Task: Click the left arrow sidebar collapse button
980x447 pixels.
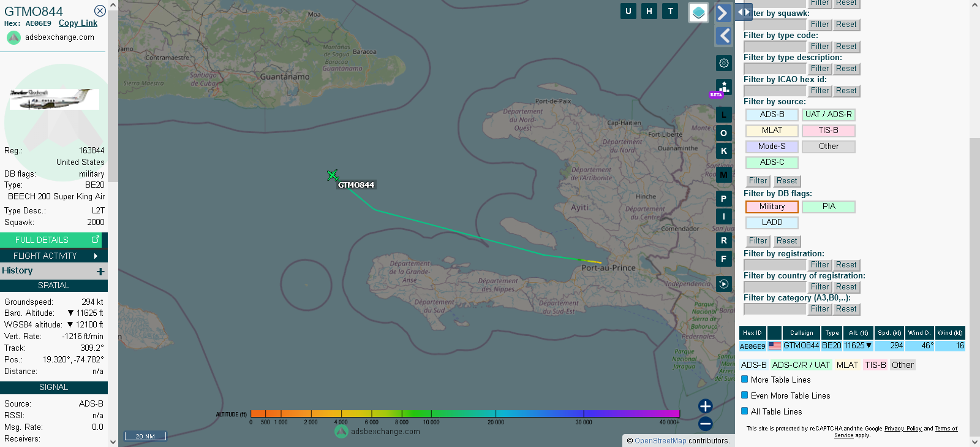Action: [x=723, y=36]
